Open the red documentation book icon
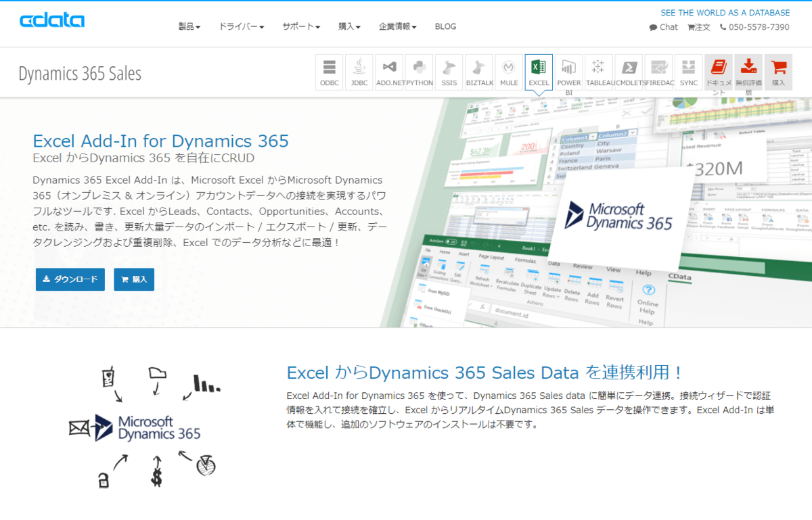Image resolution: width=812 pixels, height=520 pixels. [x=719, y=72]
